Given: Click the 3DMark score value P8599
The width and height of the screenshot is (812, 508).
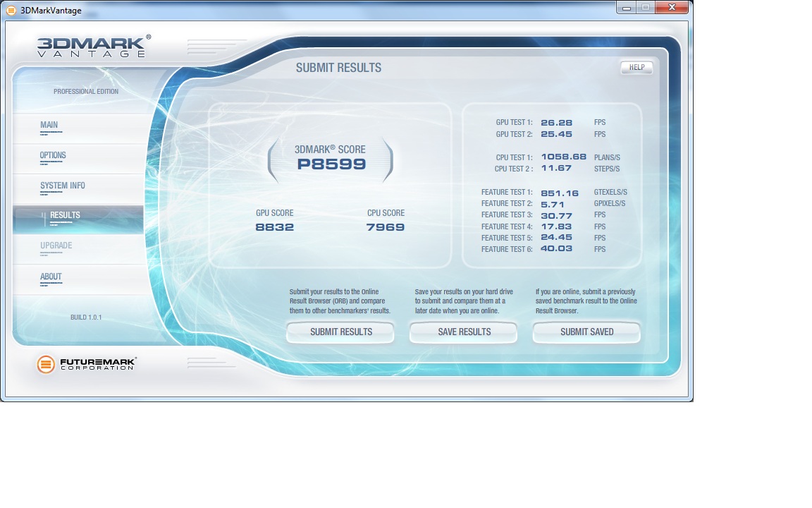Looking at the screenshot, I should tap(331, 164).
